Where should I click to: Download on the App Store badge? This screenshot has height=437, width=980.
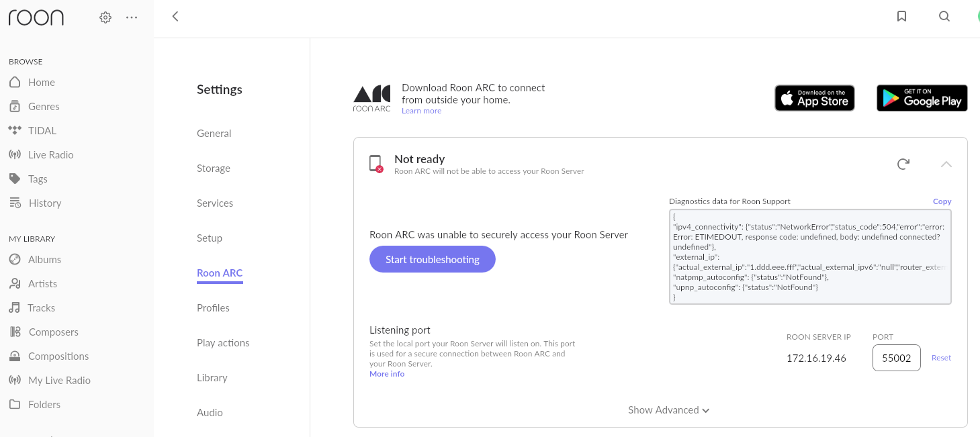pyautogui.click(x=815, y=98)
